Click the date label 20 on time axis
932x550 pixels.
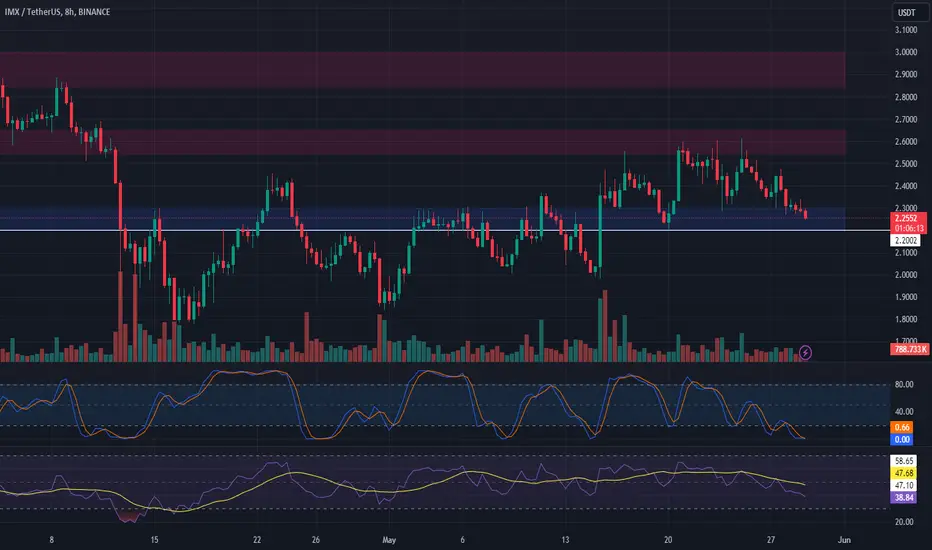668,540
